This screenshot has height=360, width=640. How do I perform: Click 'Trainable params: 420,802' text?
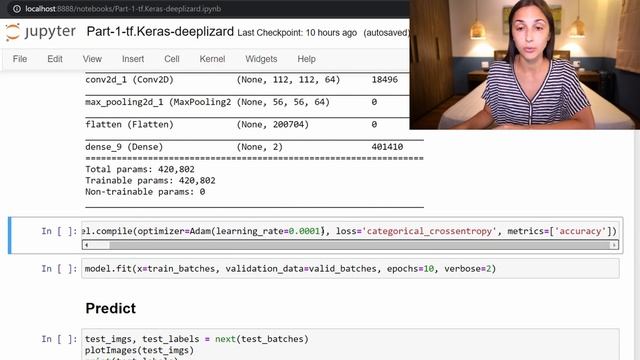[x=150, y=180]
